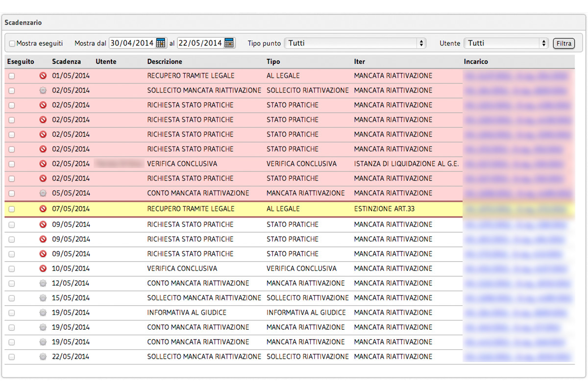Tick the checkbox on the yellow 07/05/2014 row
588x392 pixels.
tap(12, 210)
